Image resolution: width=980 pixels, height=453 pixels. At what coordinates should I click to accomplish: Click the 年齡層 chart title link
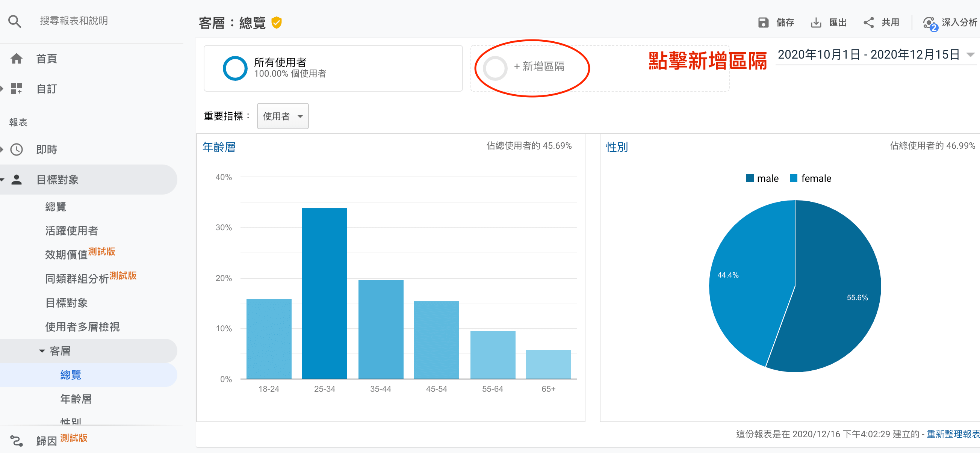[x=219, y=147]
